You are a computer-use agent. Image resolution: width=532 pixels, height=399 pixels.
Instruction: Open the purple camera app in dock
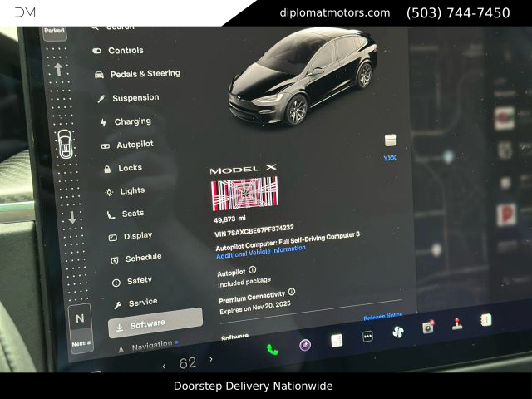coord(305,346)
